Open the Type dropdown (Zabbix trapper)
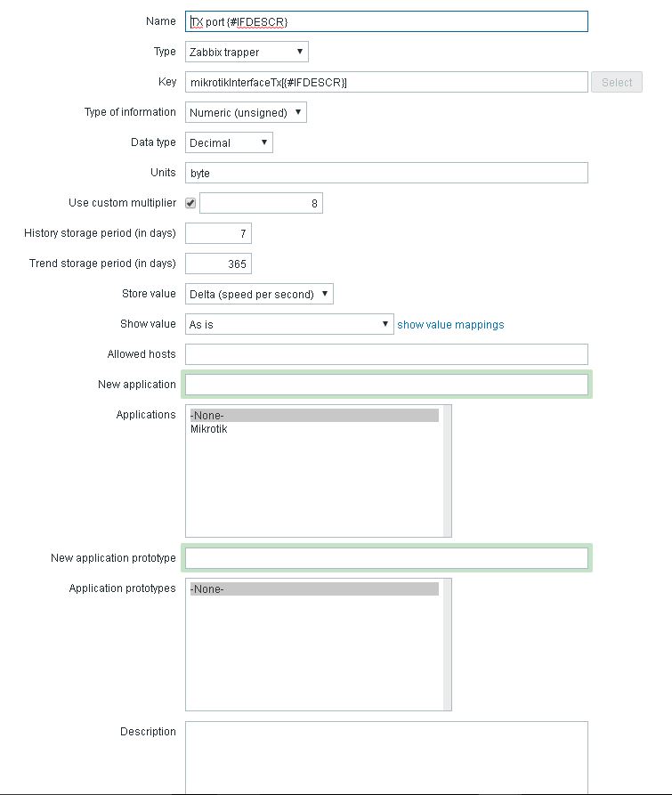The image size is (672, 795). (247, 52)
